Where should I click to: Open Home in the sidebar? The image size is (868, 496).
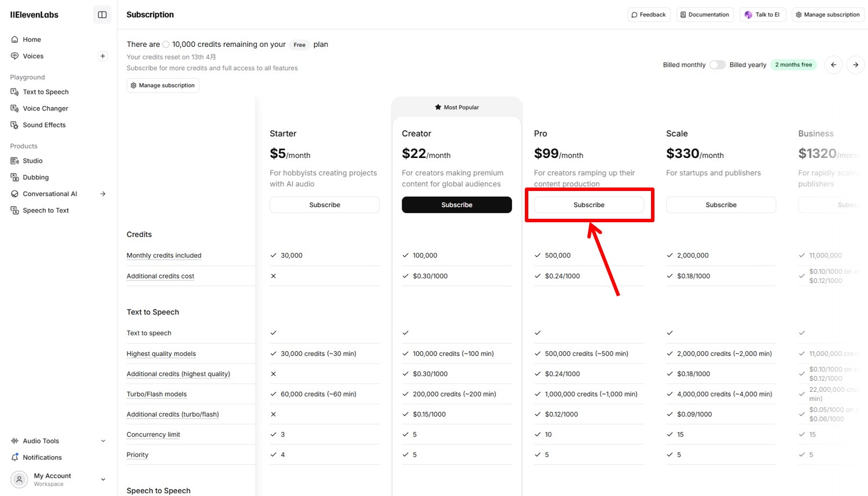pyautogui.click(x=32, y=39)
